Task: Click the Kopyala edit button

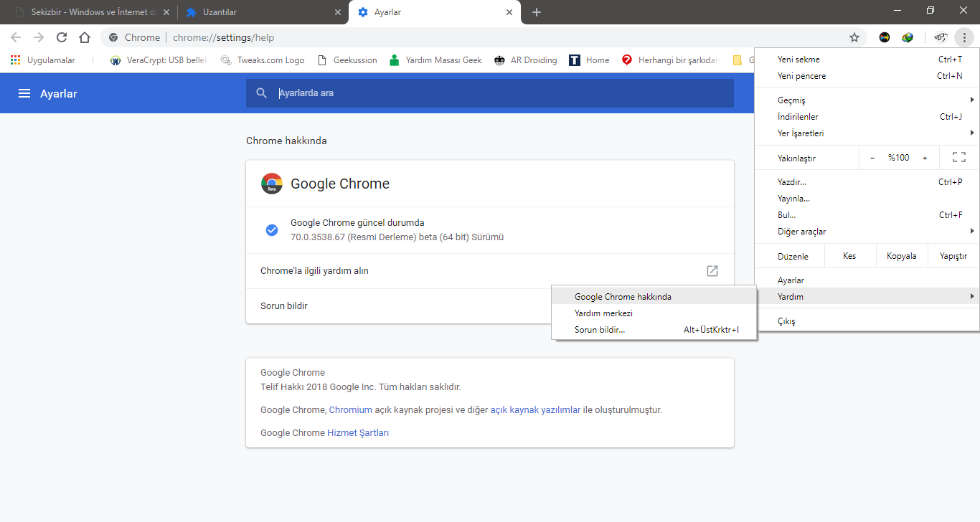Action: (902, 256)
